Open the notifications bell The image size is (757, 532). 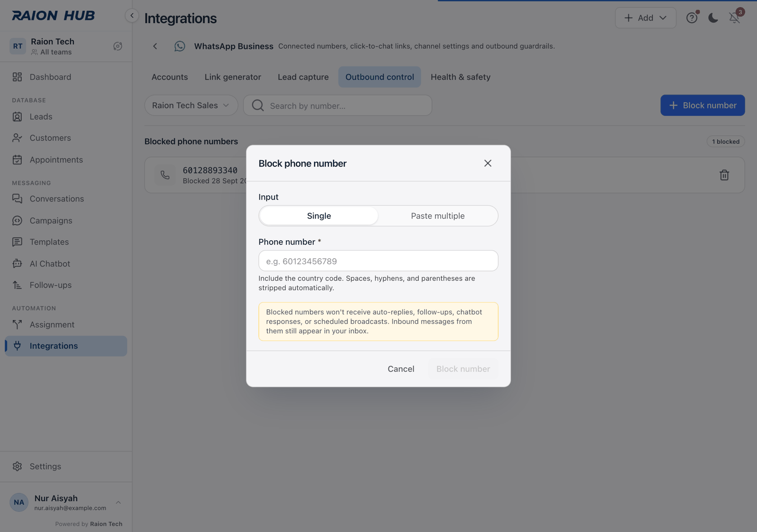734,18
